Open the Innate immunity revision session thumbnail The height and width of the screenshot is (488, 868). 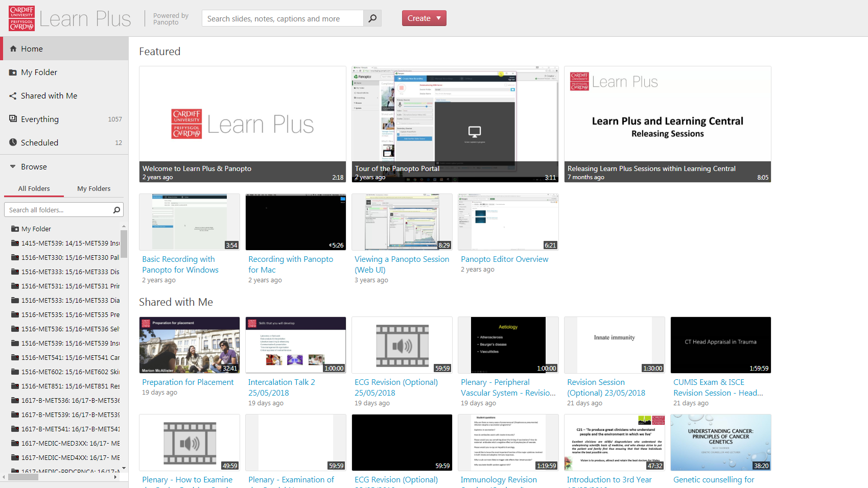click(615, 345)
